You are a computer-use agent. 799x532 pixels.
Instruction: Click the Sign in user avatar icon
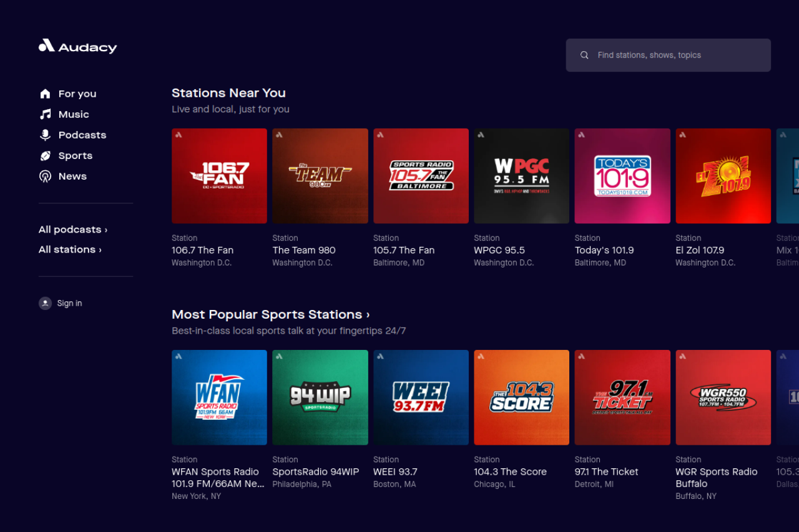point(45,303)
